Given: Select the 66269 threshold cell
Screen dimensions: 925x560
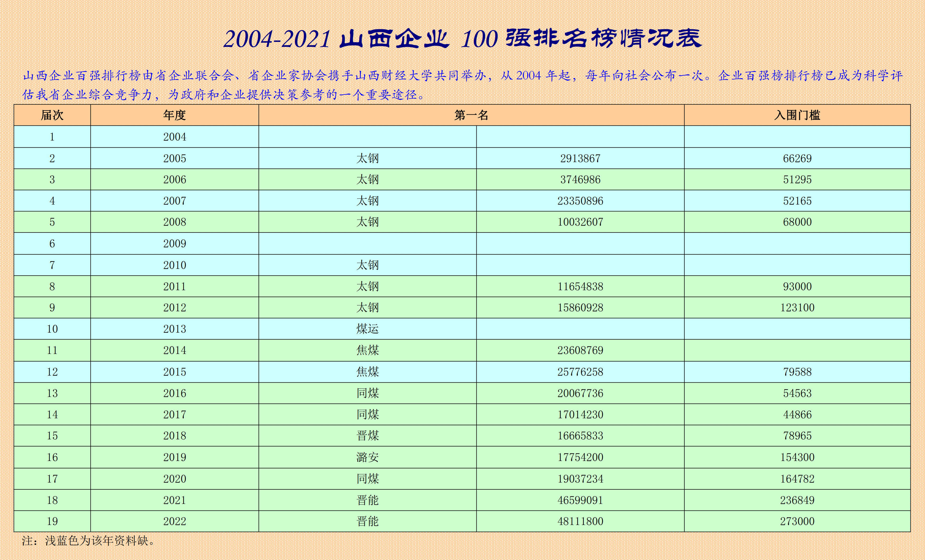Looking at the screenshot, I should point(797,158).
